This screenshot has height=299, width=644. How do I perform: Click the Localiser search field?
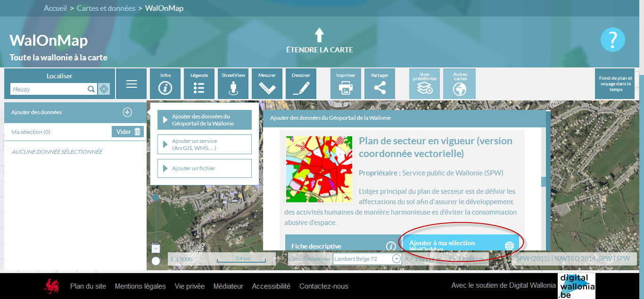click(49, 89)
